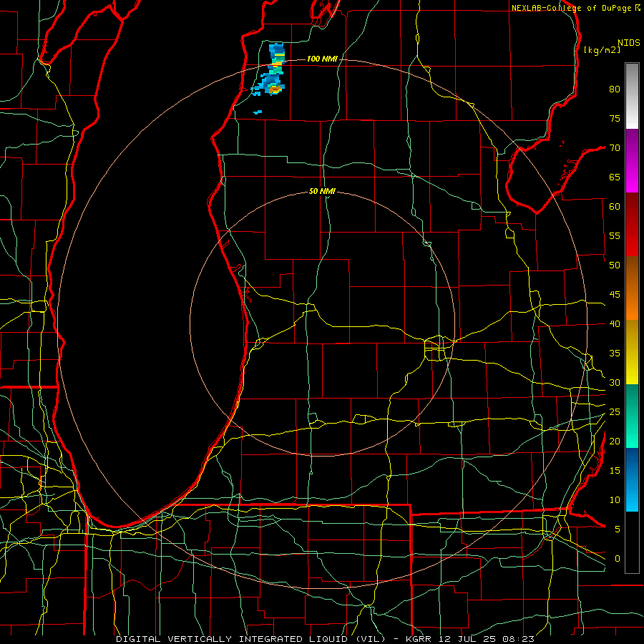
Task: Click the 25 value on color scale
Action: [615, 412]
